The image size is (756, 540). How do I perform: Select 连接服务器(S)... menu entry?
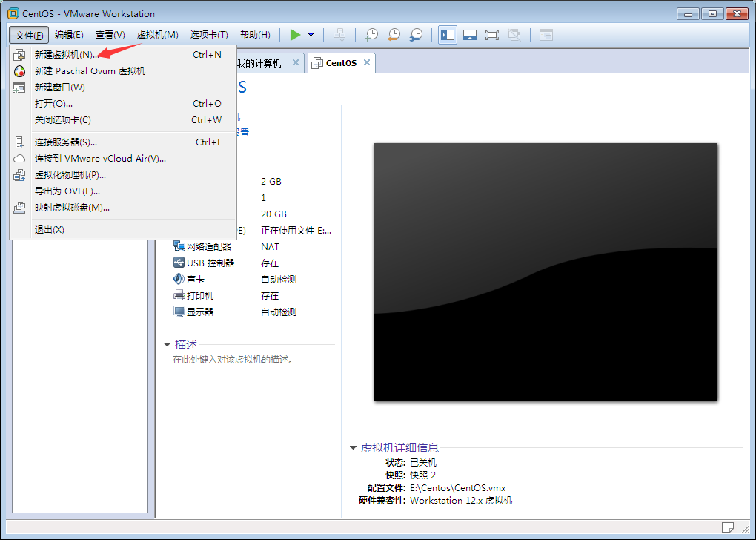click(x=123, y=142)
